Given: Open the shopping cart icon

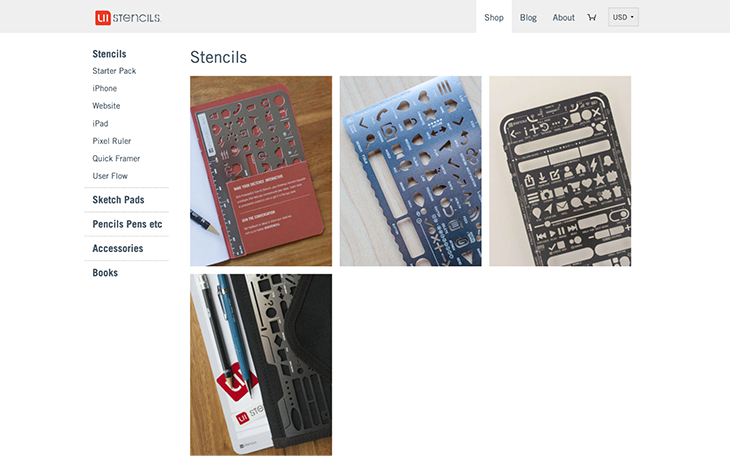Looking at the screenshot, I should [x=592, y=17].
